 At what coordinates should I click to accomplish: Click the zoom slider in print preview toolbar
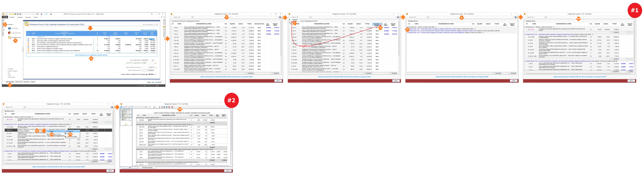pyautogui.click(x=137, y=107)
